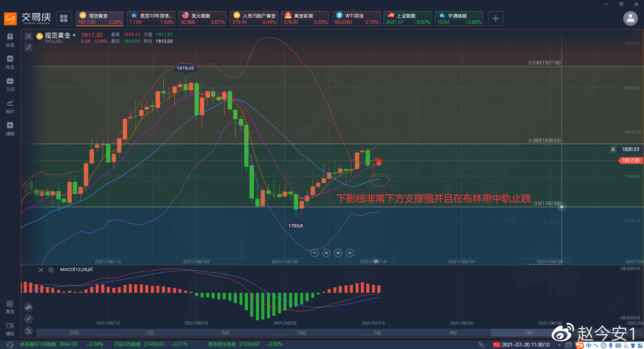Select the 5分 timeframe

pos(225,332)
